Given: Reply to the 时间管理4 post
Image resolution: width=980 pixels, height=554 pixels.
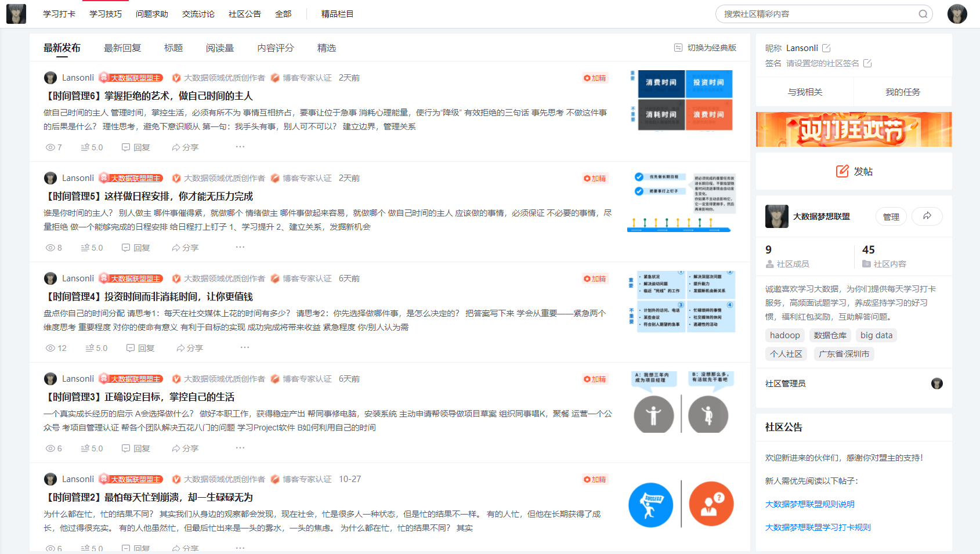Looking at the screenshot, I should (140, 348).
